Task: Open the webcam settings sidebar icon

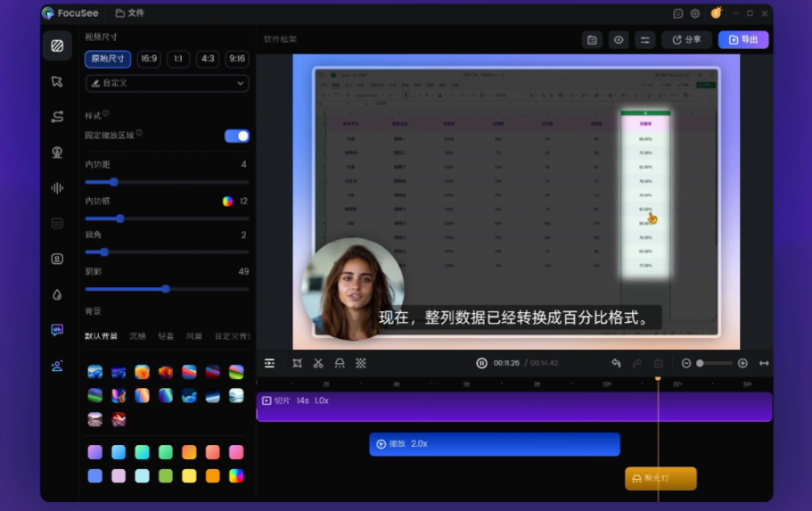Action: (x=57, y=152)
